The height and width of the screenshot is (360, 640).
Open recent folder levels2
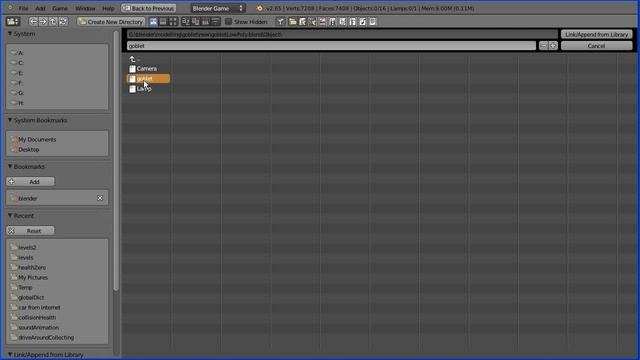(27, 247)
